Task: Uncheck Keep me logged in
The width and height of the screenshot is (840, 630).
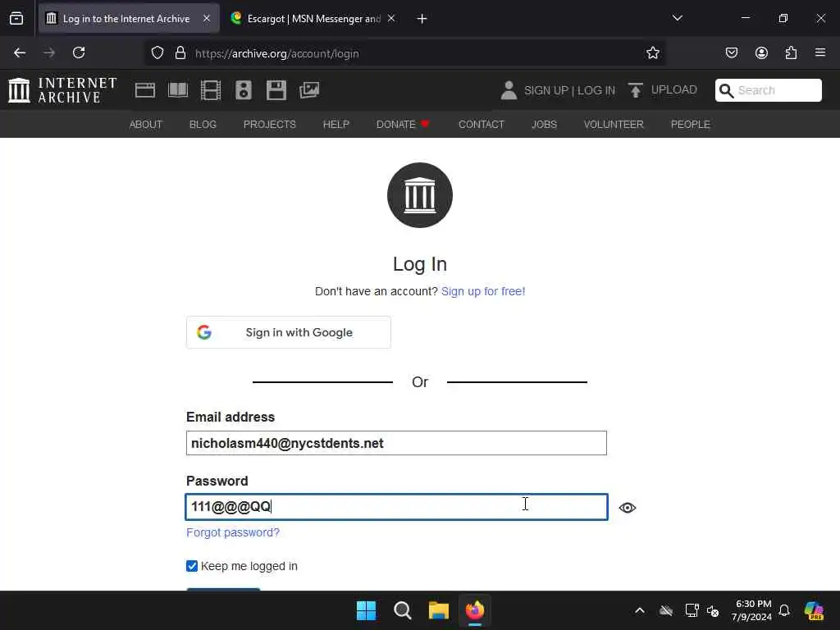Action: coord(192,566)
